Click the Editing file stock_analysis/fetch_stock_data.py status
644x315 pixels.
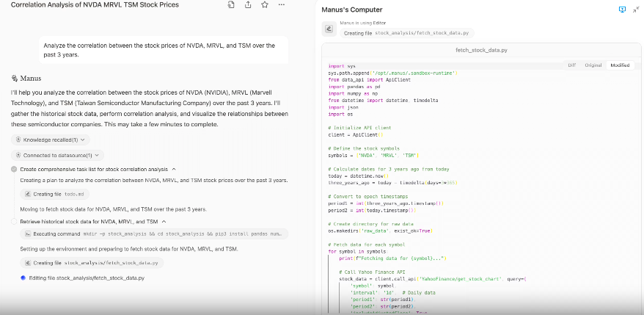(87, 278)
